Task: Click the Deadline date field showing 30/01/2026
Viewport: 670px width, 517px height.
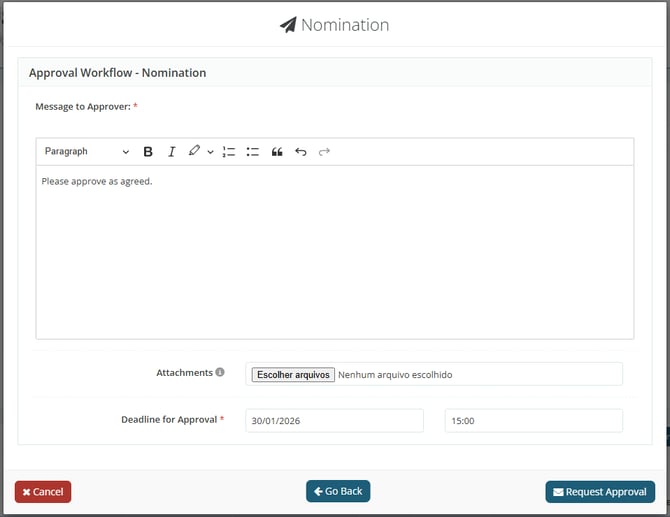Action: [x=334, y=421]
